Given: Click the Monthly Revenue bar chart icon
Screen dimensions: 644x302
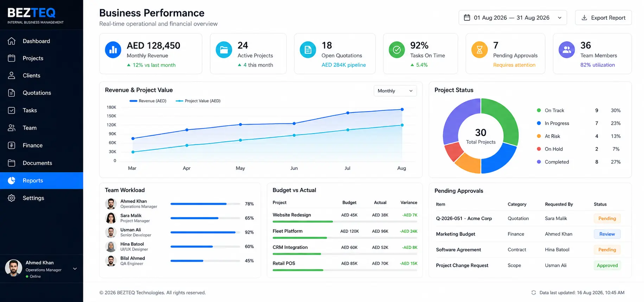Looking at the screenshot, I should point(113,50).
